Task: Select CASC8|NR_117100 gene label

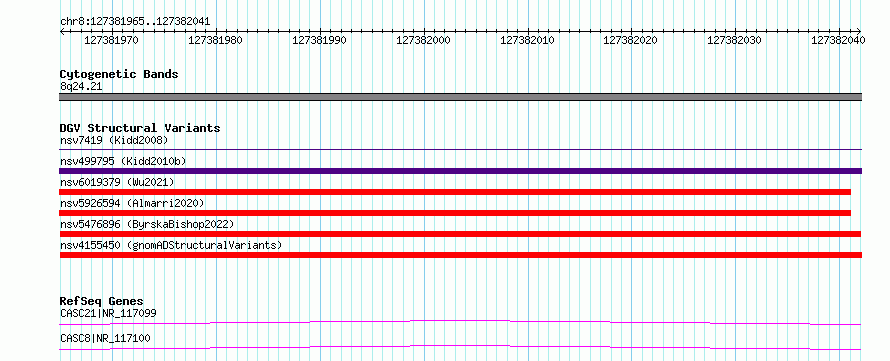Action: 105,339
